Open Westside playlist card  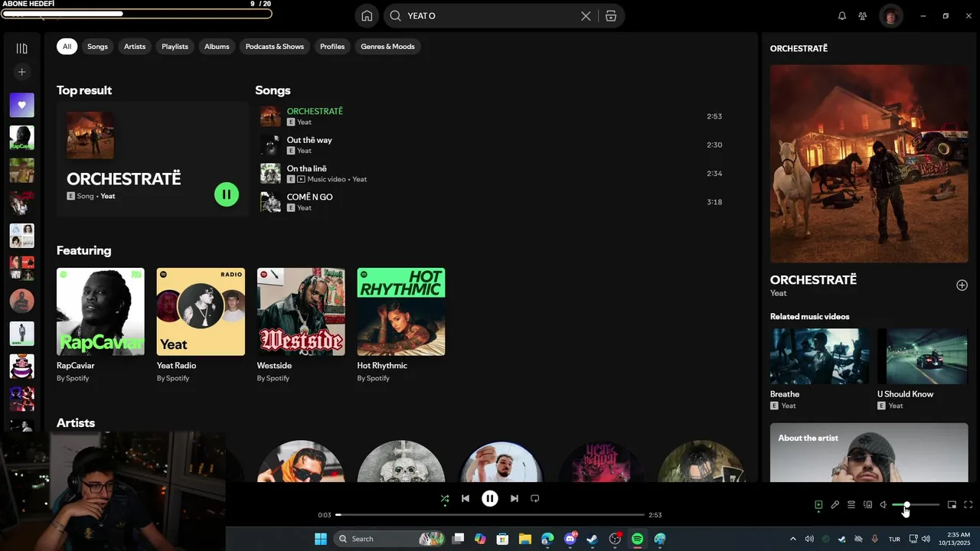[x=301, y=325]
